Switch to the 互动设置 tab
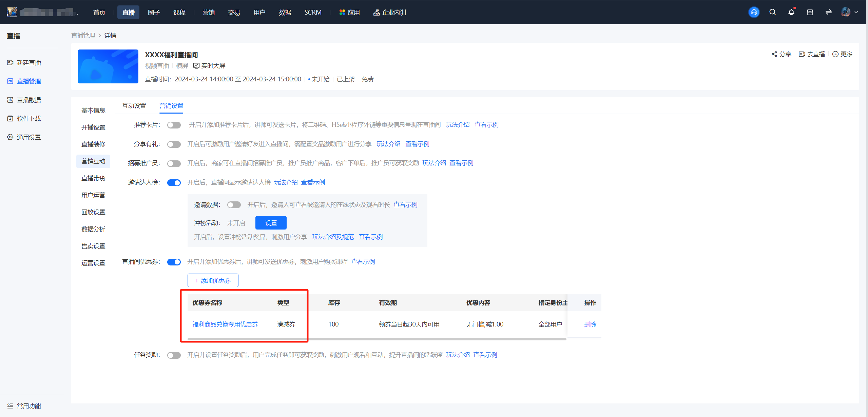The image size is (868, 417). click(x=134, y=106)
